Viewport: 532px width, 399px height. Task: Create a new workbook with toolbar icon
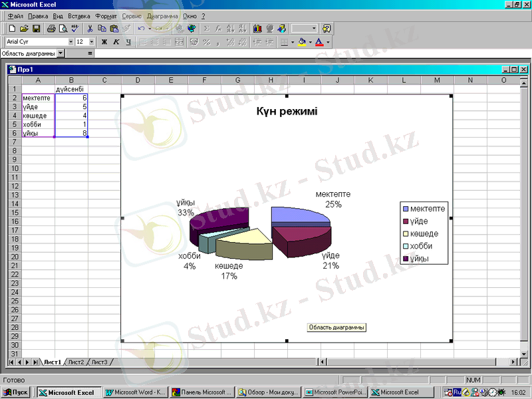coord(12,29)
